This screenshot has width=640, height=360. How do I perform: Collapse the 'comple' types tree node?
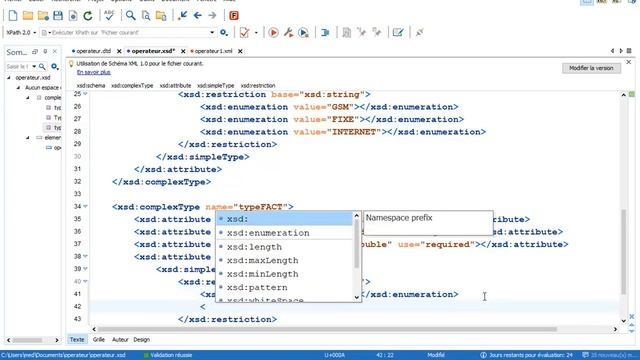(28, 98)
